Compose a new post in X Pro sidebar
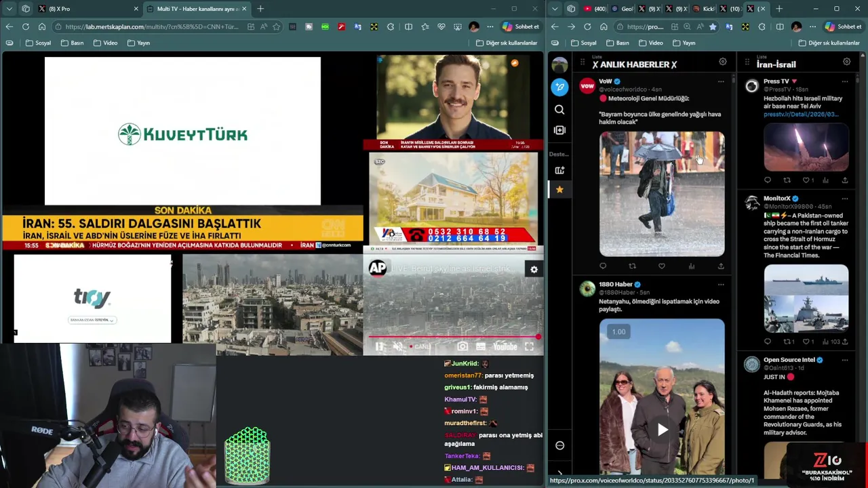This screenshot has height=488, width=868. coord(559,87)
